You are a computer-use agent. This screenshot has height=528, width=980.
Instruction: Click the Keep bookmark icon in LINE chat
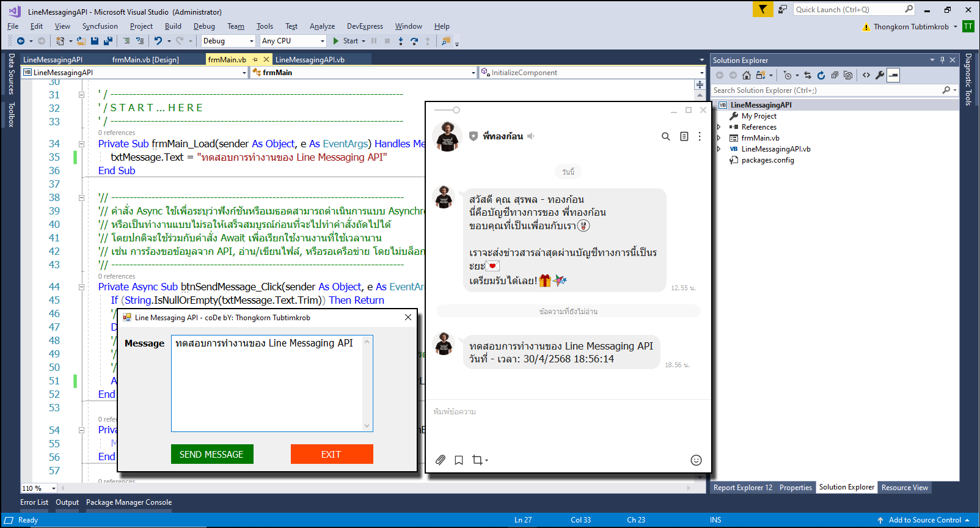click(459, 460)
